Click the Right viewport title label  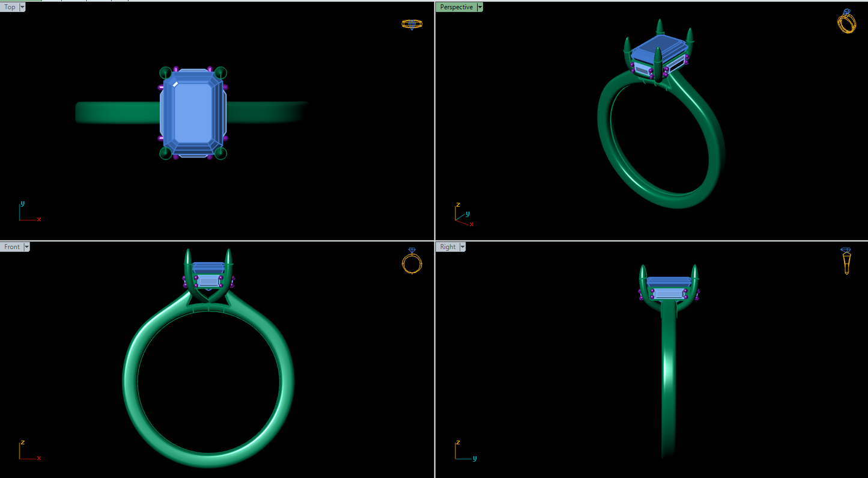click(448, 247)
